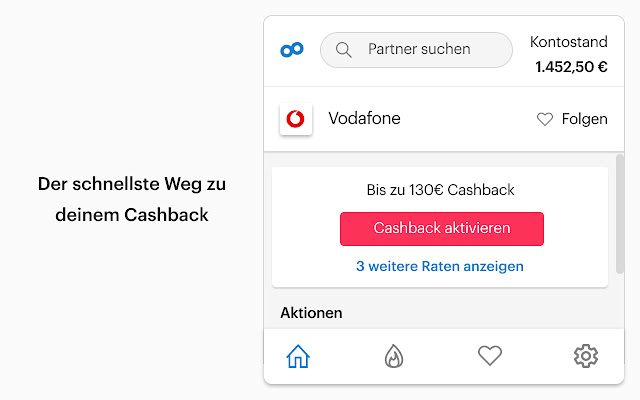
Task: Click the 'deinem Cashback' headline line
Action: coord(132,215)
